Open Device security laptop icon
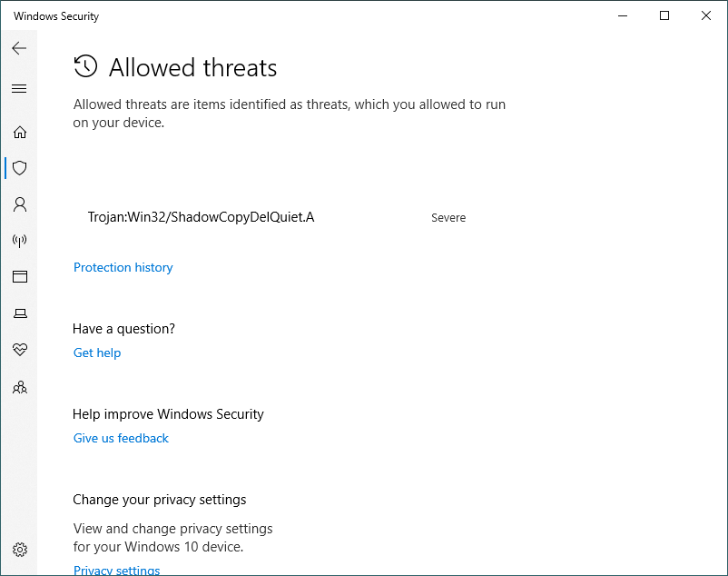The height and width of the screenshot is (576, 728). (x=19, y=313)
